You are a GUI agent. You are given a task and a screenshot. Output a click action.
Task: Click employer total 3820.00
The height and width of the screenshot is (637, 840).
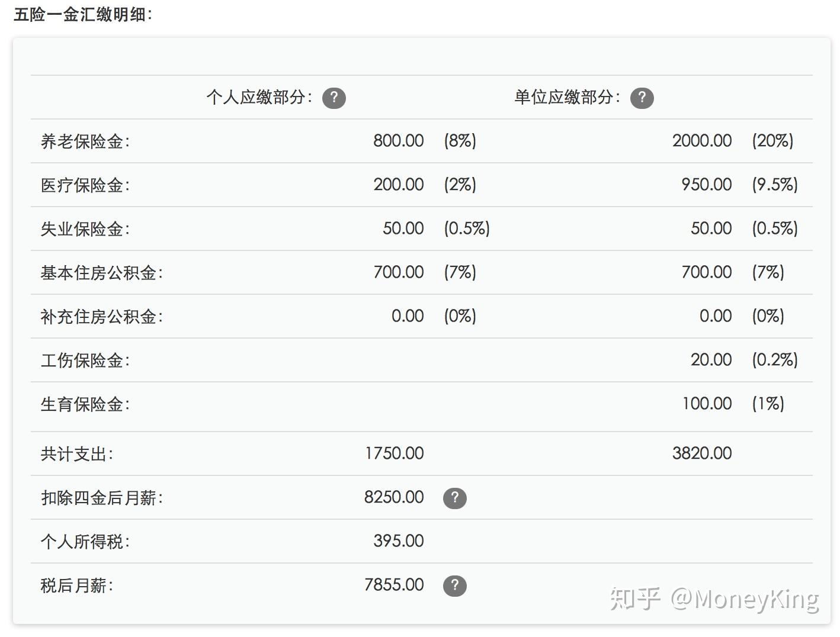coord(701,453)
